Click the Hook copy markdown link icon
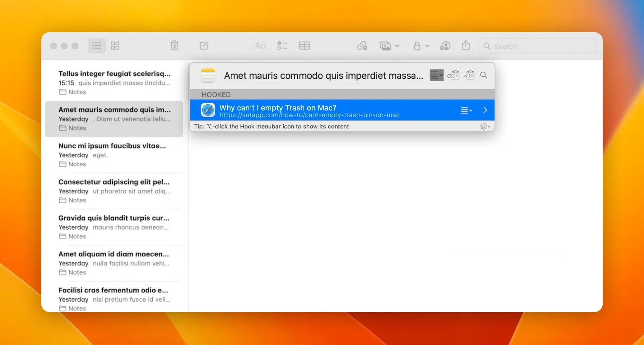The image size is (644, 345). pyautogui.click(x=469, y=75)
